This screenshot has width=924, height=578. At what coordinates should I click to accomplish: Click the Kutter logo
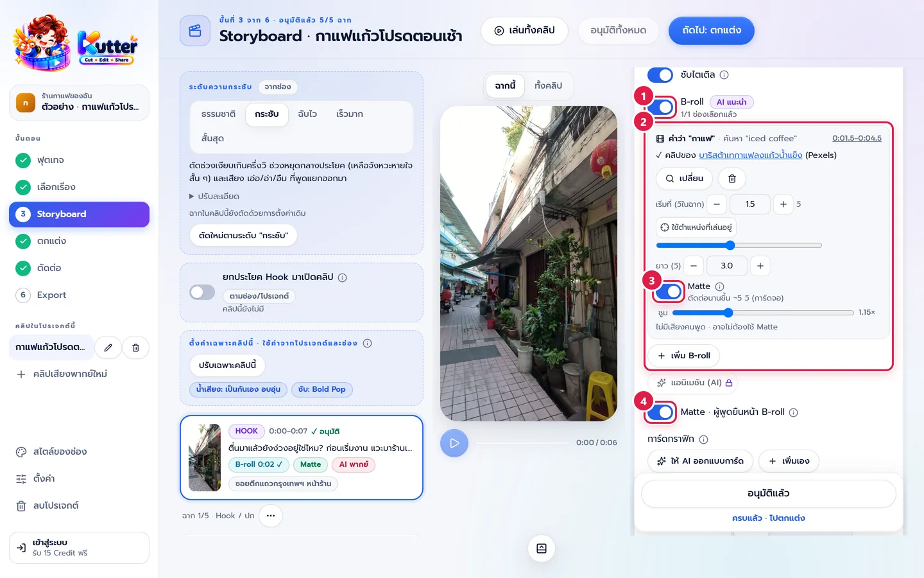[x=76, y=42]
